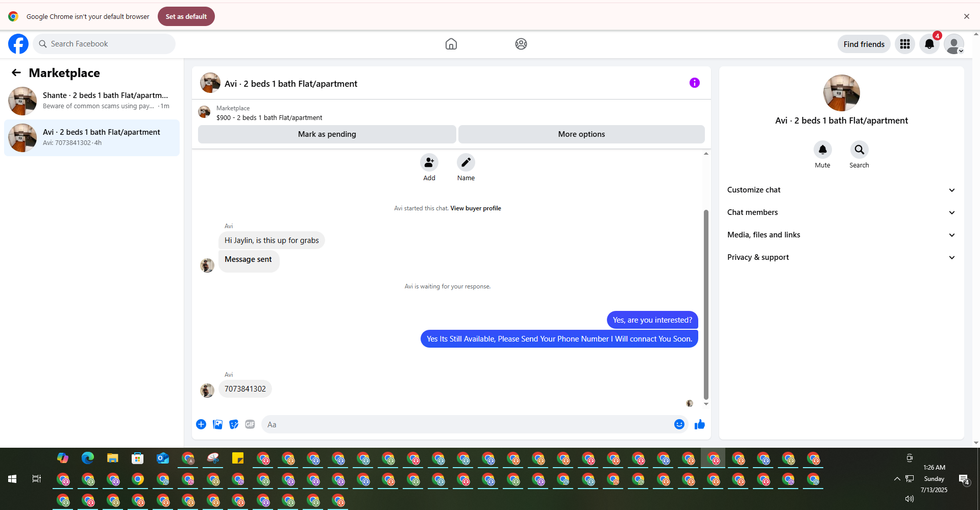Click the message '7073841302'
The height and width of the screenshot is (510, 980).
245,389
